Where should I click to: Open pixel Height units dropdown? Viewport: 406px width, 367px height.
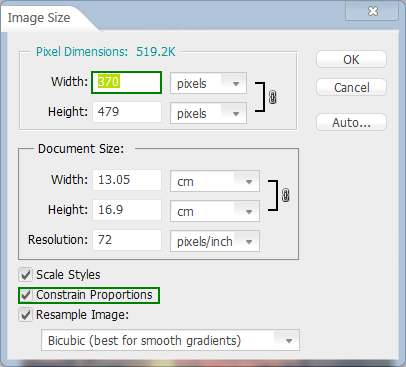(208, 113)
